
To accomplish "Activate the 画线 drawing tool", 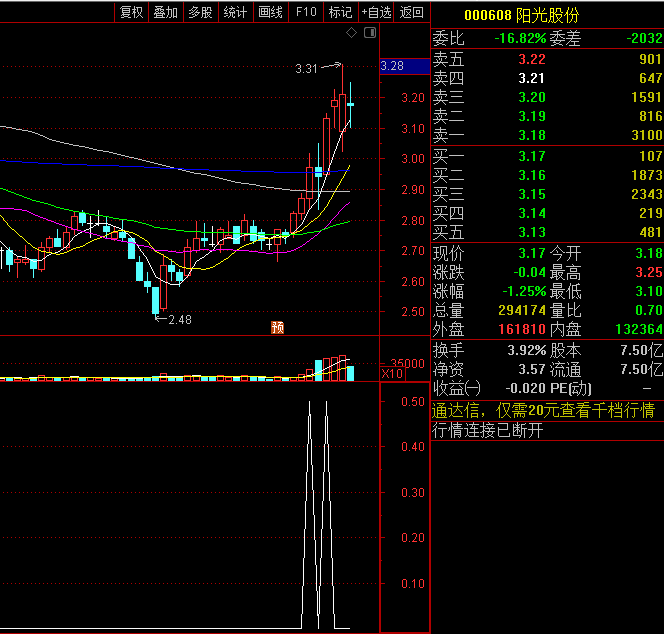I will (270, 12).
